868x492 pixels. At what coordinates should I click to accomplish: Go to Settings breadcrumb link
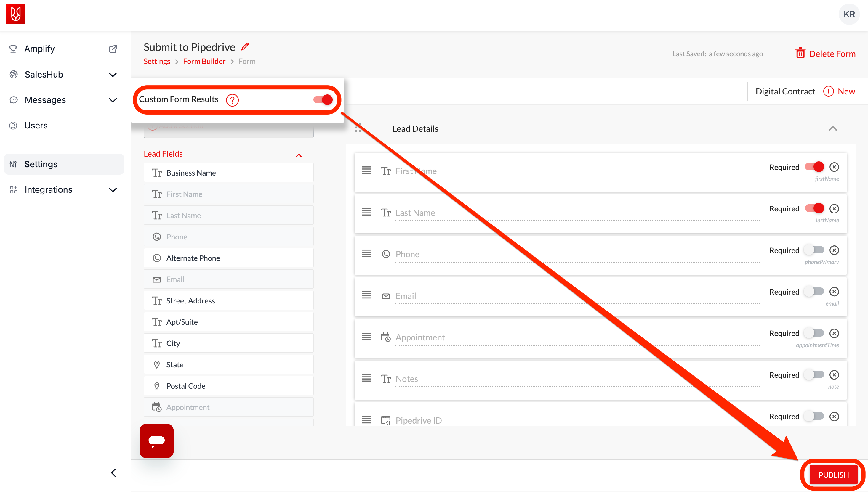point(156,61)
